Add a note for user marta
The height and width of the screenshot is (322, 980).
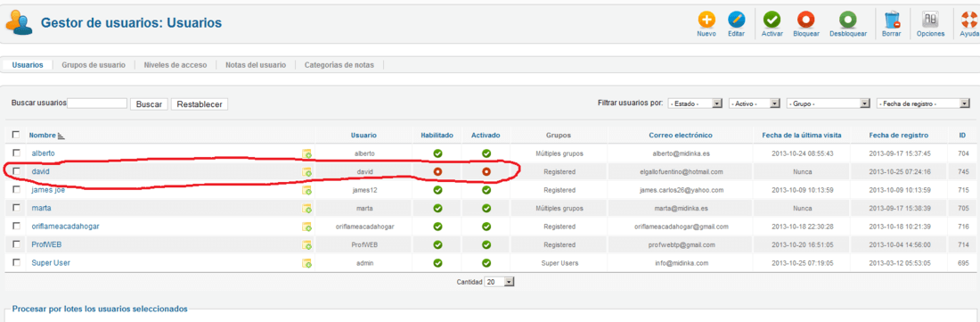306,209
